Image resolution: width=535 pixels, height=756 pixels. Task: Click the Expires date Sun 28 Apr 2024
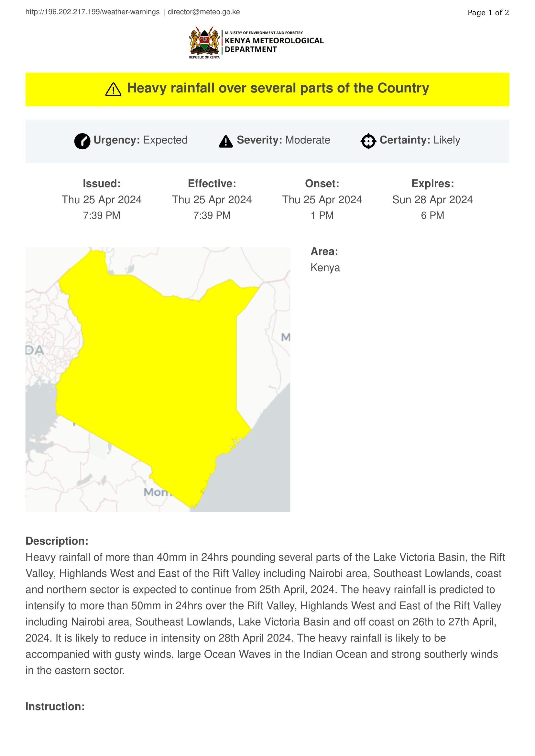click(432, 199)
